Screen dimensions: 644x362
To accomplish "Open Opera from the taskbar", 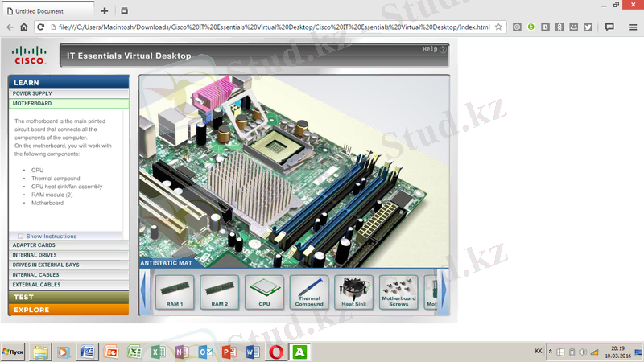I will 276,352.
